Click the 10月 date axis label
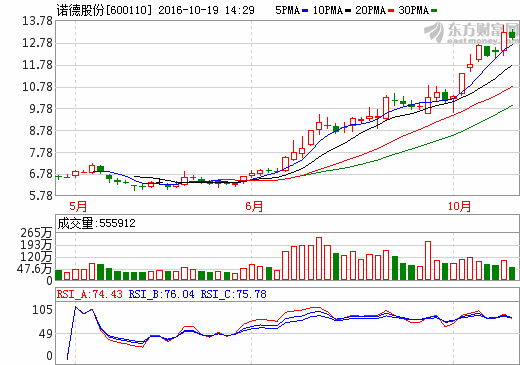 point(459,206)
